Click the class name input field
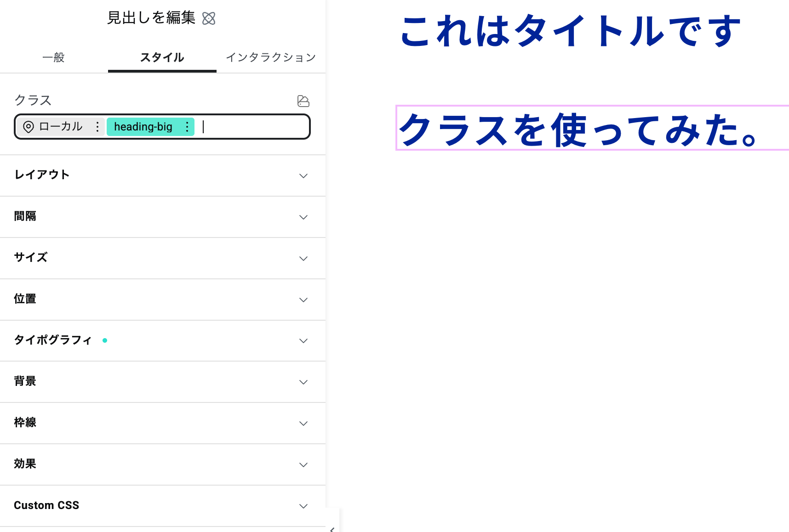789x532 pixels. tap(253, 127)
